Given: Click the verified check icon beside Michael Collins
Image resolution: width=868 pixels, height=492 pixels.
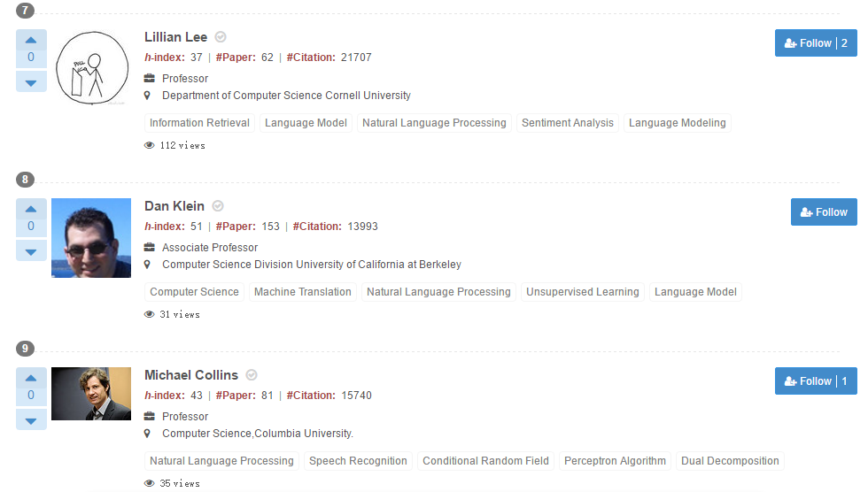Looking at the screenshot, I should click(x=252, y=375).
